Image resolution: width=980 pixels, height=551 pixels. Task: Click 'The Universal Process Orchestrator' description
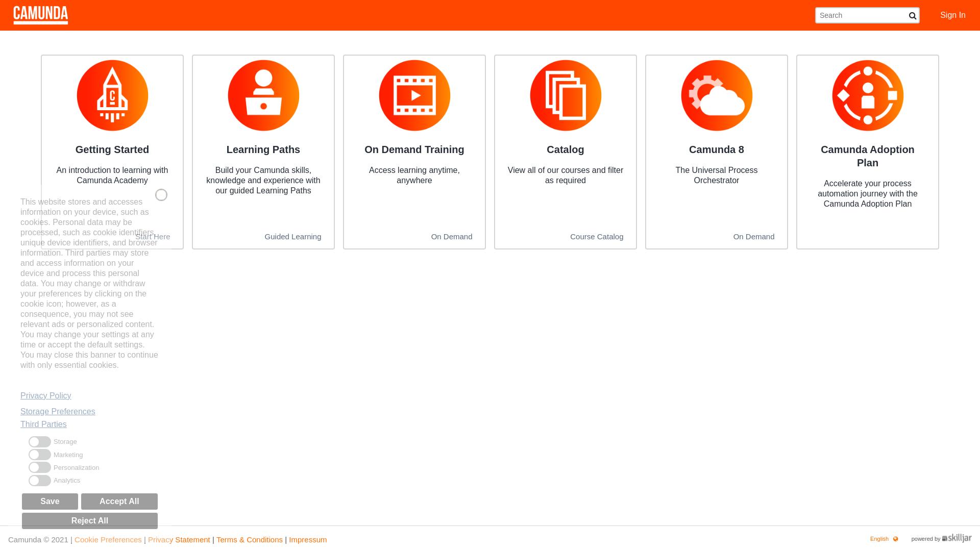point(717,176)
